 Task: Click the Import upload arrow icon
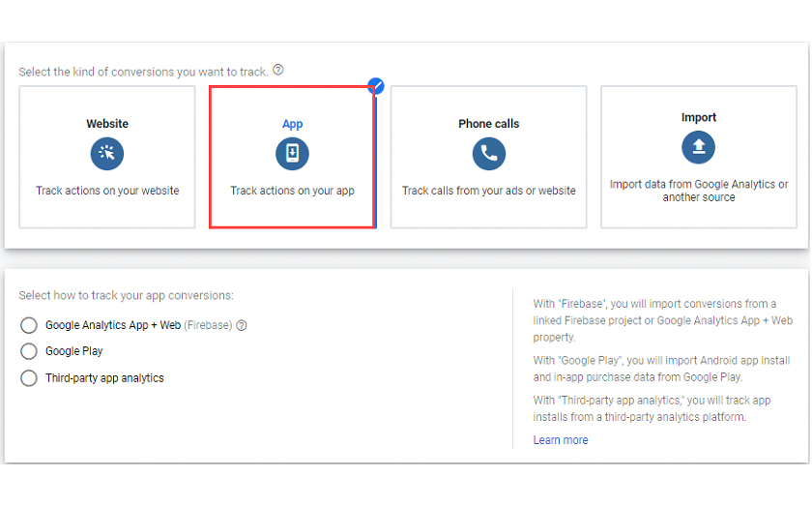point(699,147)
